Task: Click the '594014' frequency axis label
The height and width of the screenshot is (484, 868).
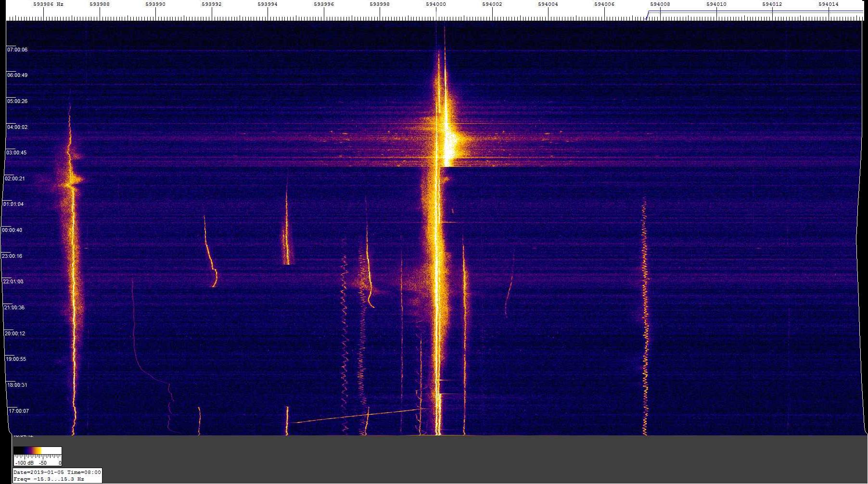Action: coord(829,4)
